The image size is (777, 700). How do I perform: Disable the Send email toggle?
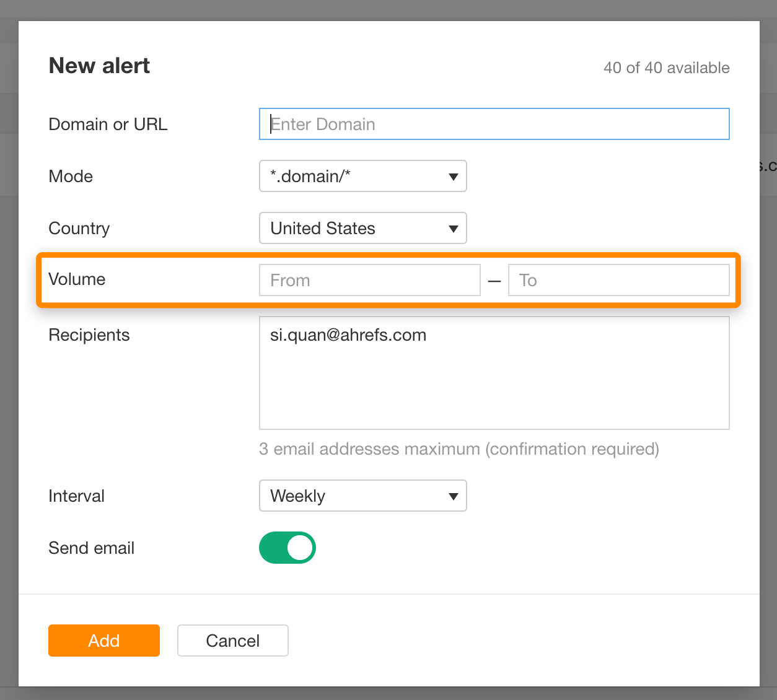(288, 548)
